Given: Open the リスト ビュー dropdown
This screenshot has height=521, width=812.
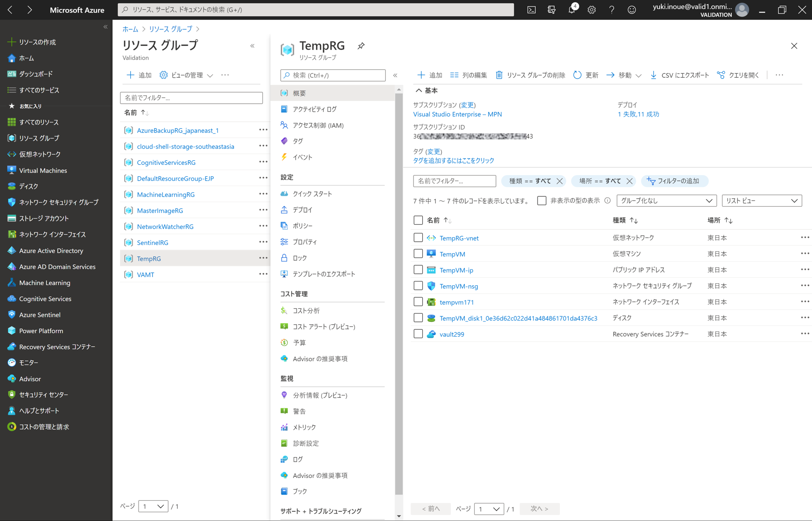Looking at the screenshot, I should (x=761, y=201).
